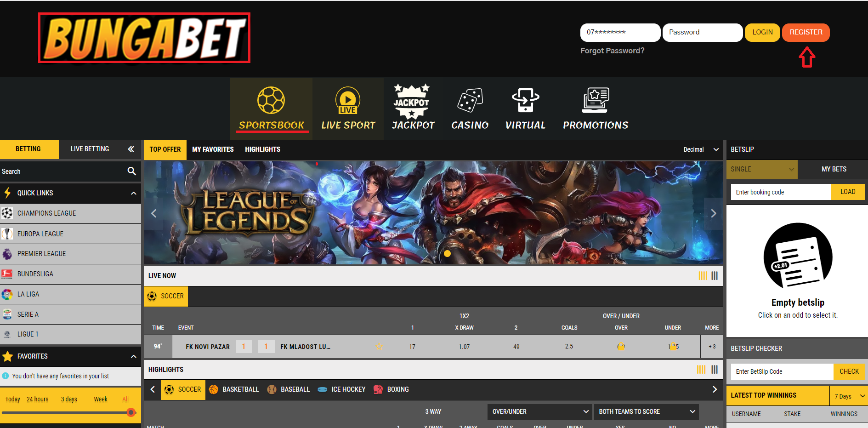Image resolution: width=868 pixels, height=428 pixels.
Task: Click the Serie A logo icon
Action: click(7, 314)
